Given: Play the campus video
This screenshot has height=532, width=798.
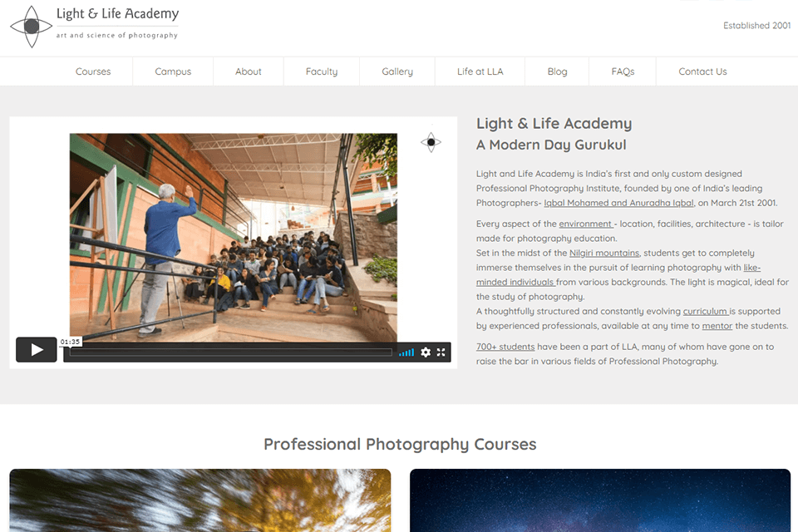Looking at the screenshot, I should pos(36,350).
